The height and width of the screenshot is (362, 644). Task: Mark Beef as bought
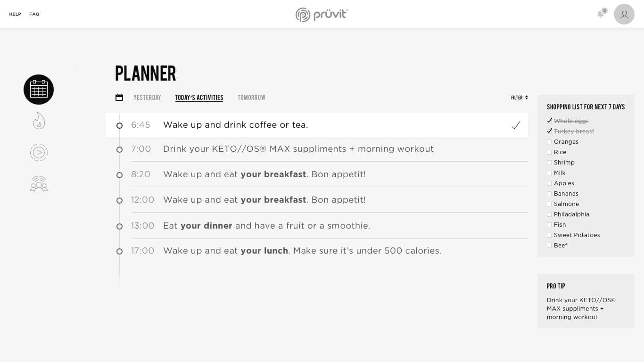549,246
